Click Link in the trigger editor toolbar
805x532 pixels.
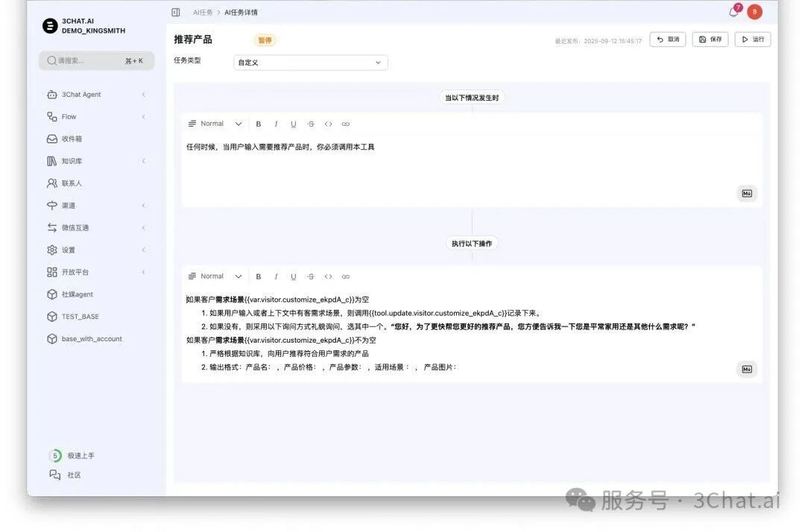346,124
